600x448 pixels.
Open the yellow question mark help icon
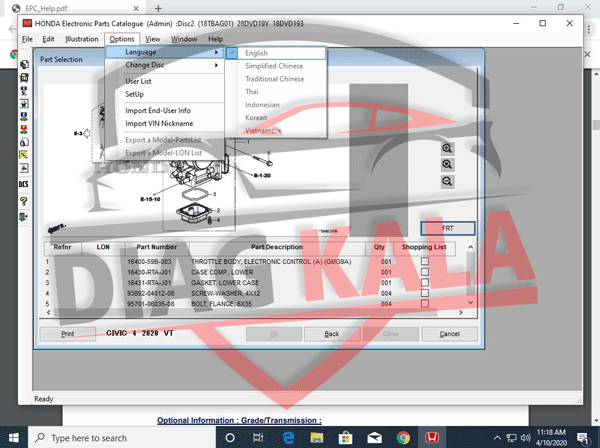pyautogui.click(x=24, y=201)
